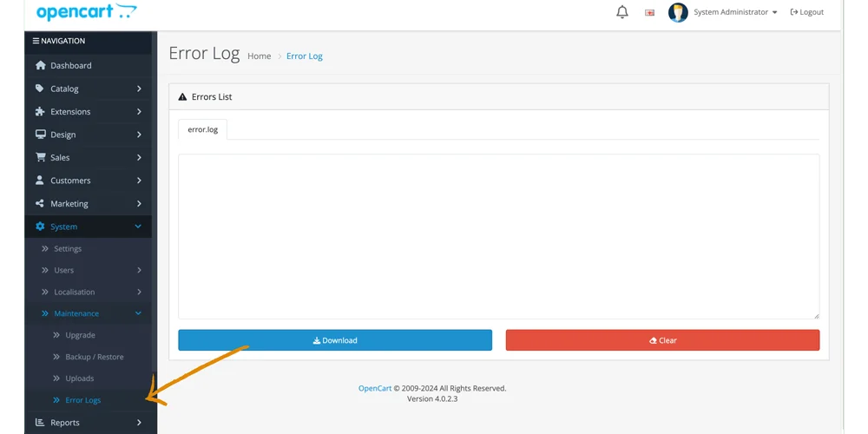This screenshot has width=868, height=434.
Task: Click the Logout link
Action: 807,12
